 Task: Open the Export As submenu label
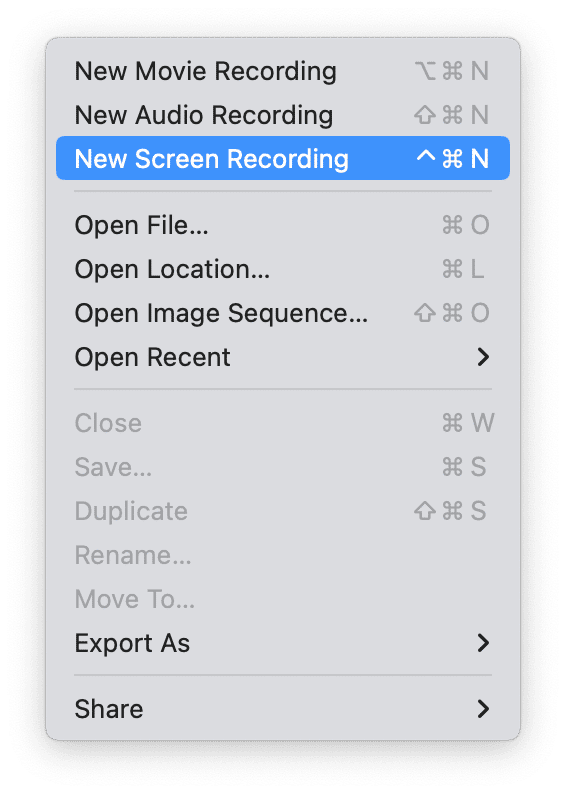[132, 643]
